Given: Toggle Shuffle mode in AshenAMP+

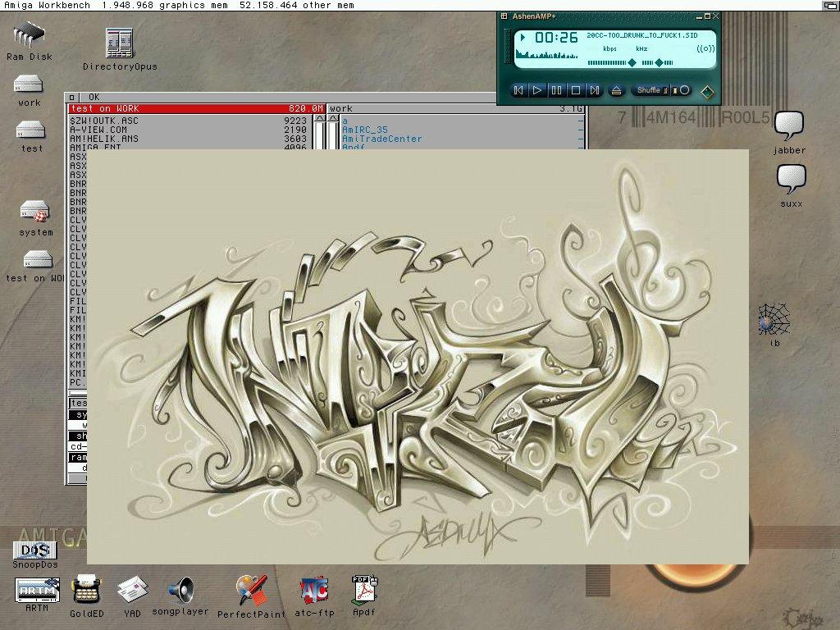Looking at the screenshot, I should (x=651, y=90).
